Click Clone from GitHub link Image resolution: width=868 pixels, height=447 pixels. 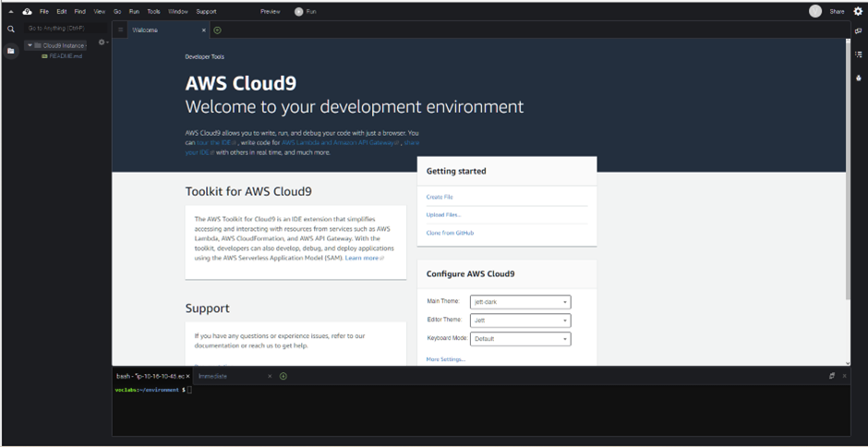[x=450, y=233]
